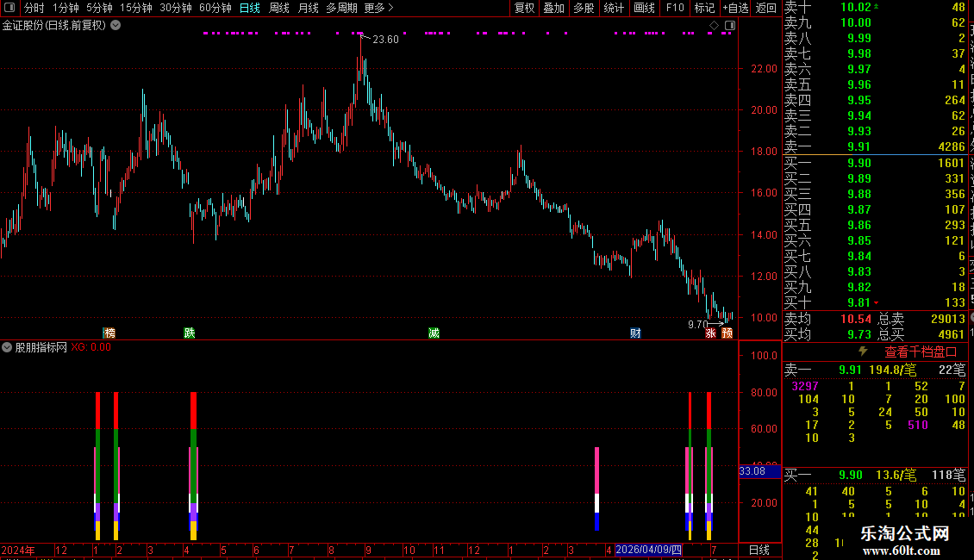Image resolution: width=974 pixels, height=560 pixels.
Task: Click the 买五 9.86 price level
Action: (x=859, y=225)
